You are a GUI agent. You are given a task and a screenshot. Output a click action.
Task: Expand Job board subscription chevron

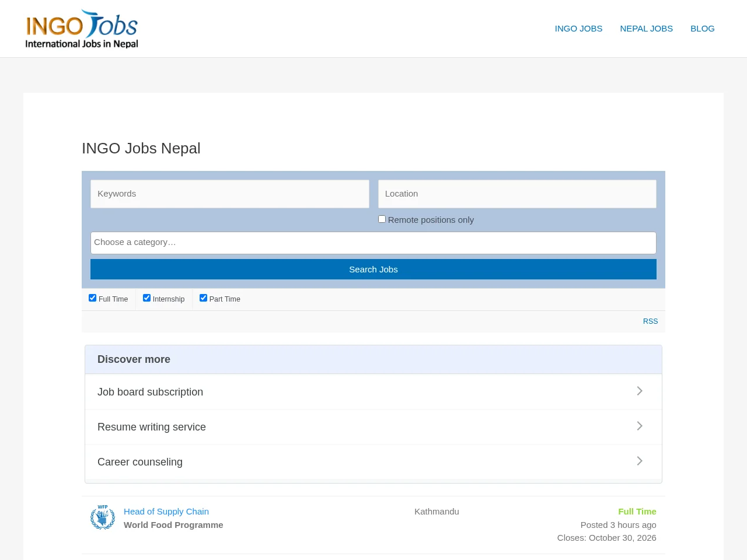(640, 391)
